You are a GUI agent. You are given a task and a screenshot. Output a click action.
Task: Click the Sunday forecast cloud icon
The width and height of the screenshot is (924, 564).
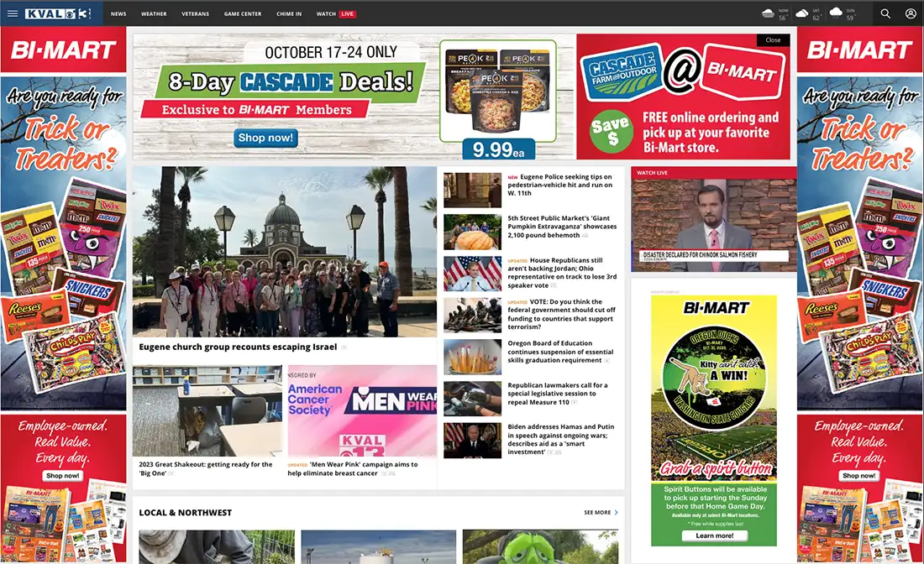836,13
